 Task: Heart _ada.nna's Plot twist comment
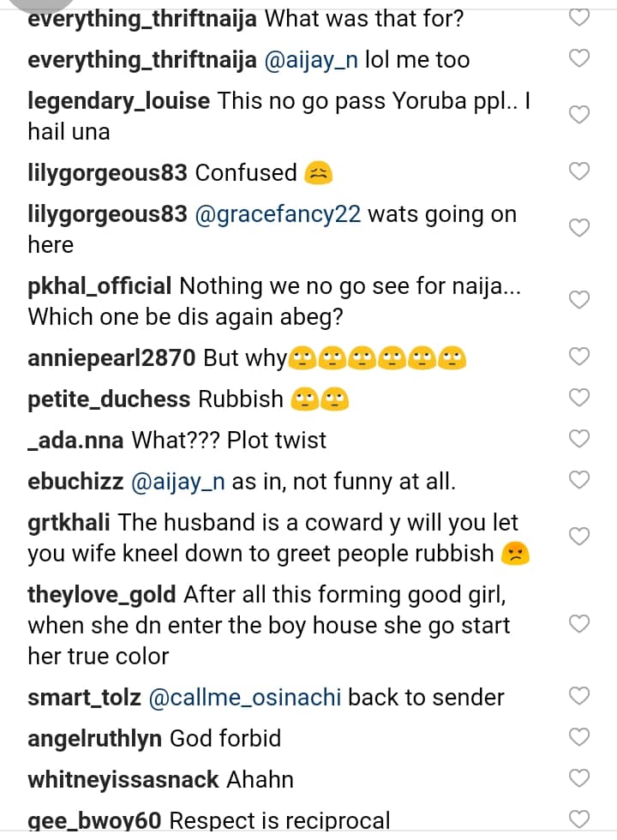(x=580, y=439)
